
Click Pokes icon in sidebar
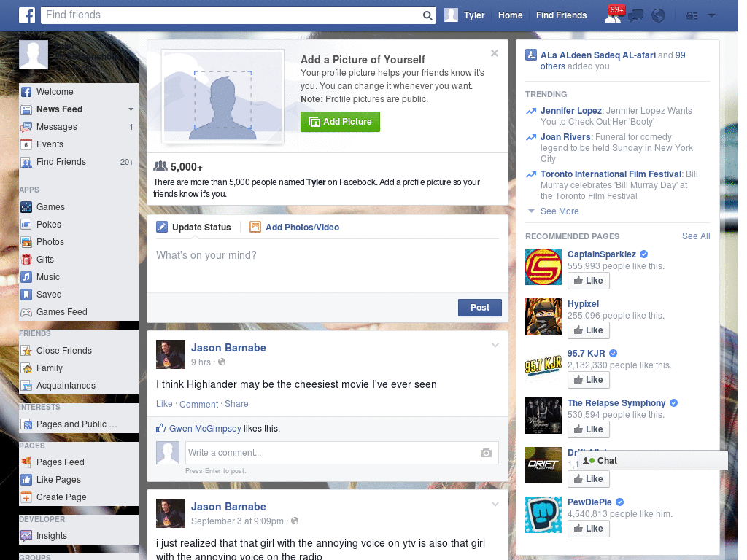pos(26,225)
